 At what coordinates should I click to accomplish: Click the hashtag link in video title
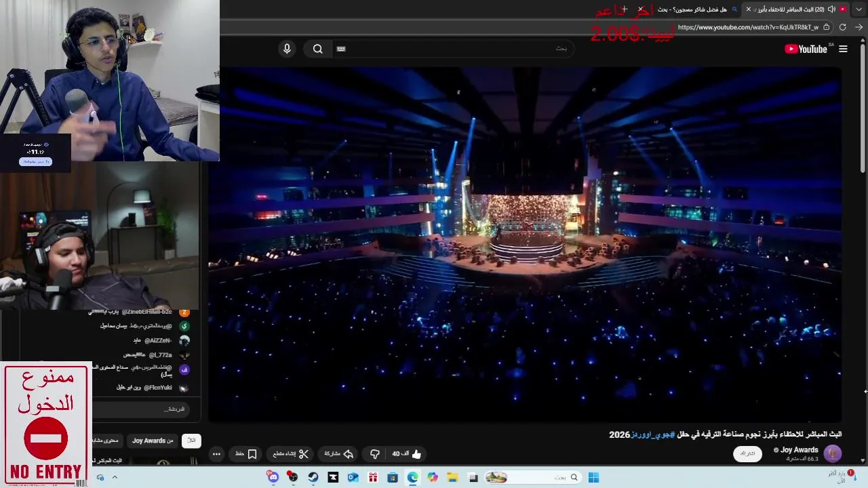point(652,434)
